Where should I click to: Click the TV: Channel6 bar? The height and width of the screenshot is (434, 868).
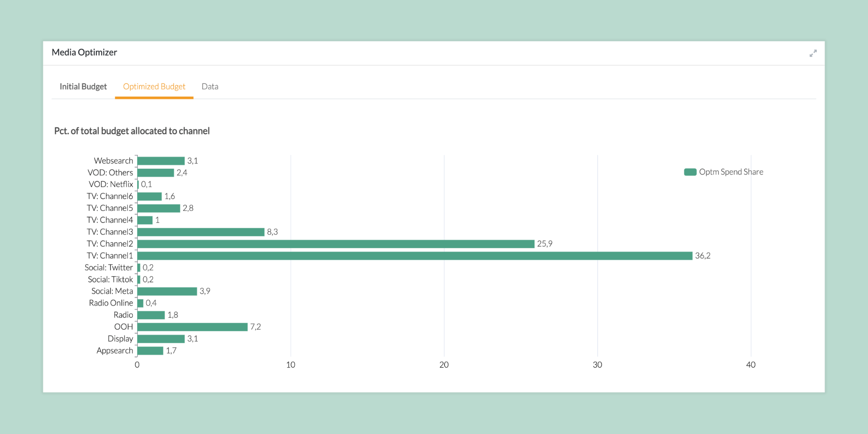(150, 197)
